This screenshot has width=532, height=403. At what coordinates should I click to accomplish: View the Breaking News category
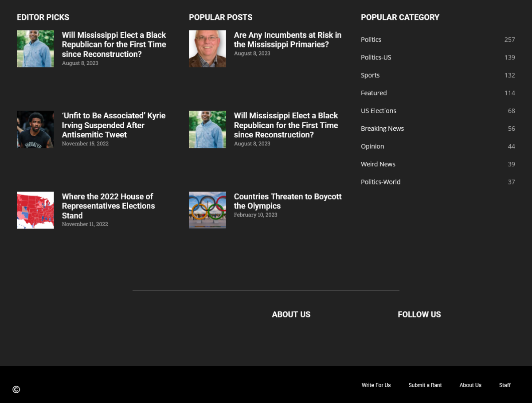[382, 128]
